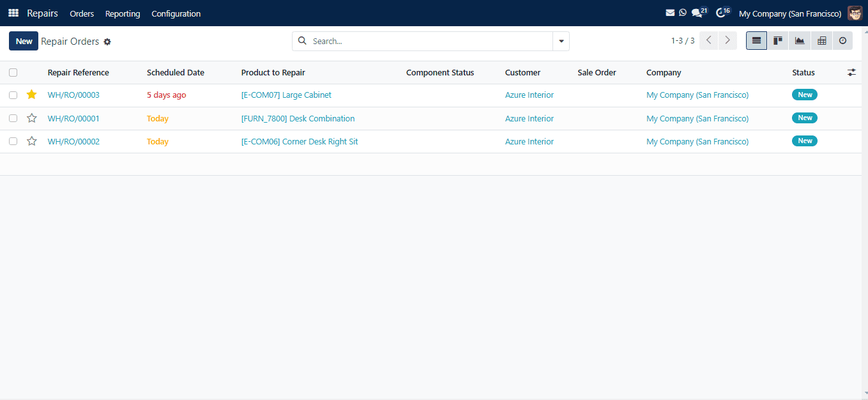Go to next page of records

click(727, 41)
